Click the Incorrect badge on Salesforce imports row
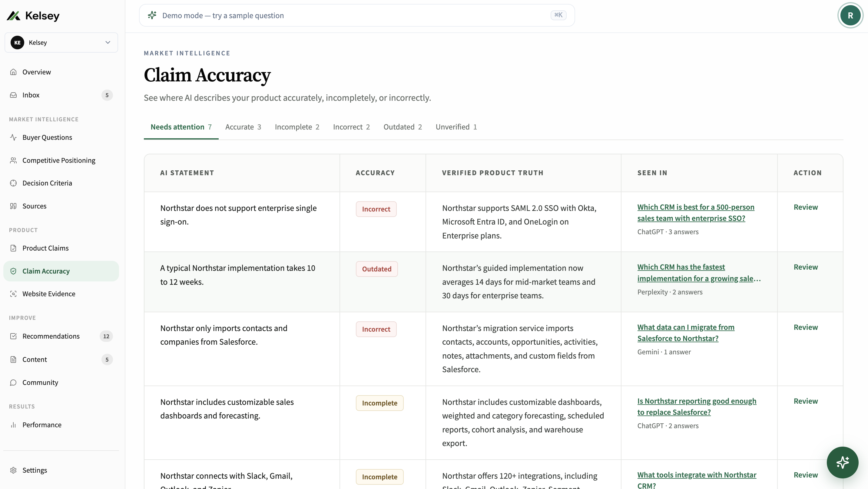Screen dimensions: 868x489 click(x=376, y=329)
